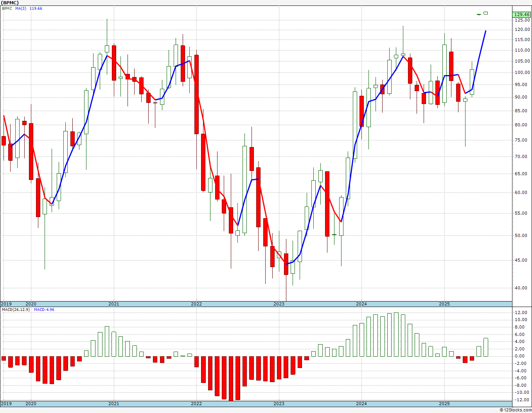Click 2023 on the MACD panel time axis

tap(279, 404)
